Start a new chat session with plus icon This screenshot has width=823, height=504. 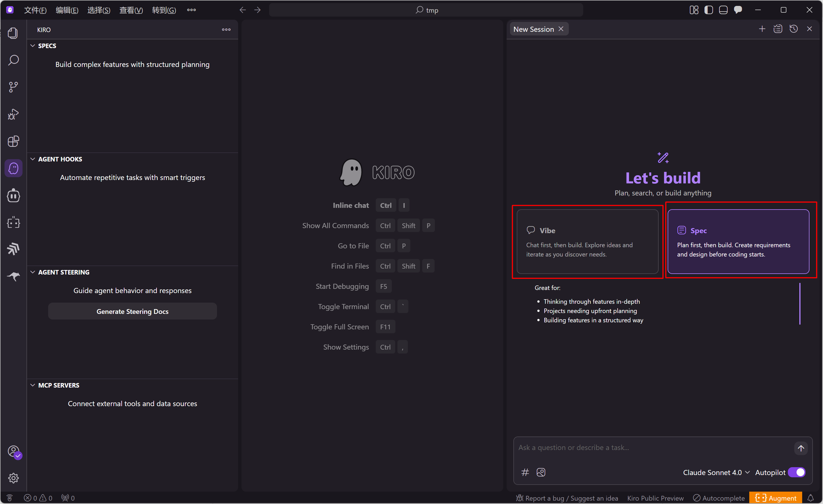pyautogui.click(x=762, y=29)
